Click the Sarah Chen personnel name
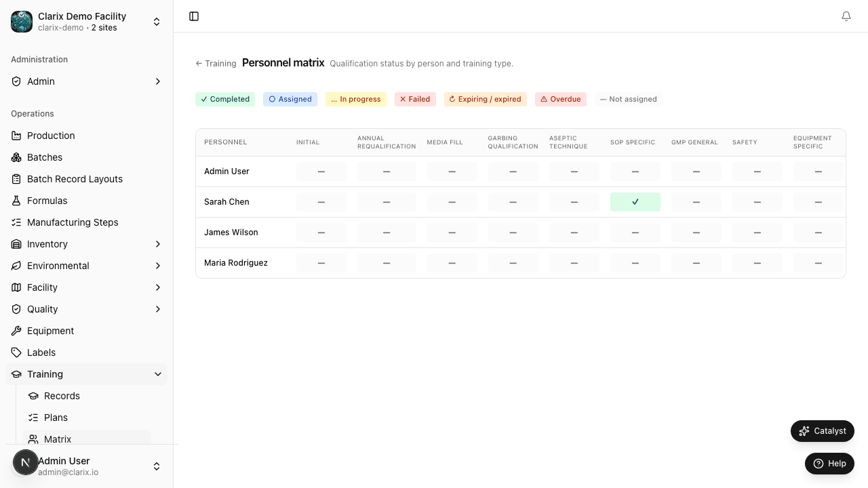The image size is (868, 488). point(226,202)
